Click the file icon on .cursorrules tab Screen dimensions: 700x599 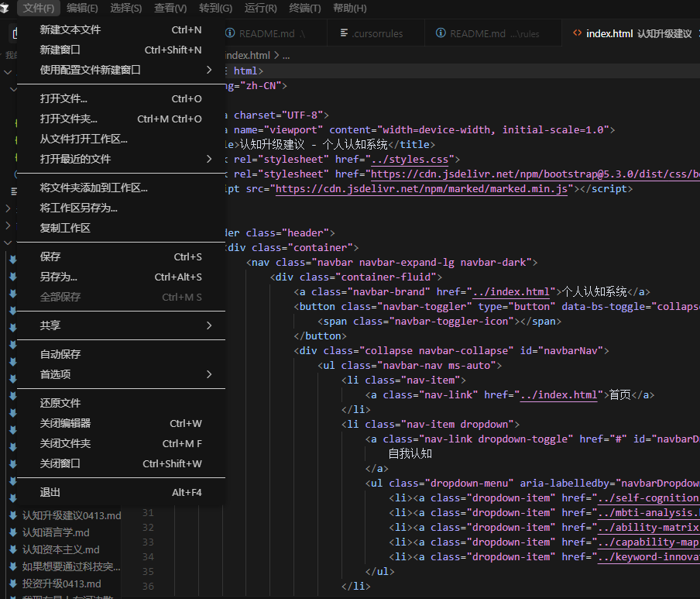tap(345, 33)
